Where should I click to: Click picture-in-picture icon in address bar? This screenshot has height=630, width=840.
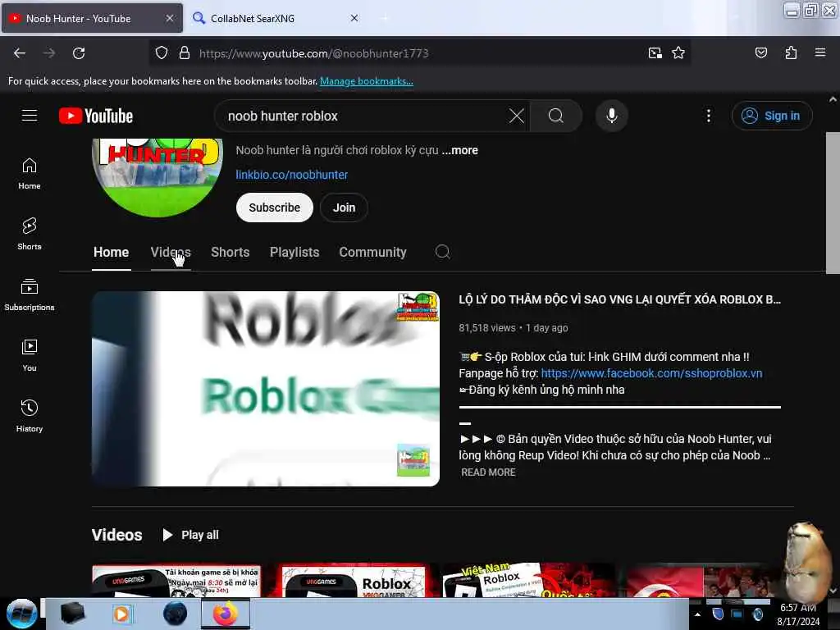tap(655, 53)
